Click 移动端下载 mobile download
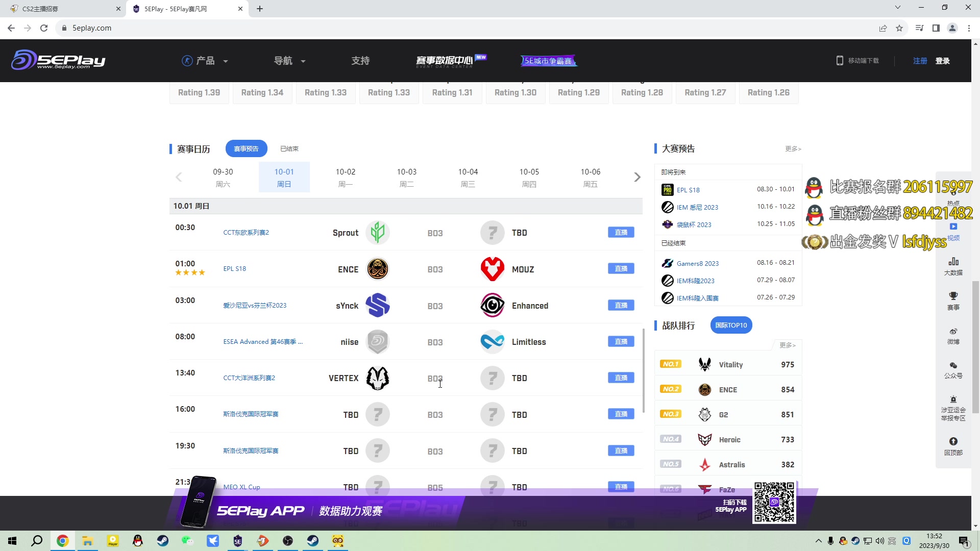Image resolution: width=980 pixels, height=551 pixels. [857, 61]
